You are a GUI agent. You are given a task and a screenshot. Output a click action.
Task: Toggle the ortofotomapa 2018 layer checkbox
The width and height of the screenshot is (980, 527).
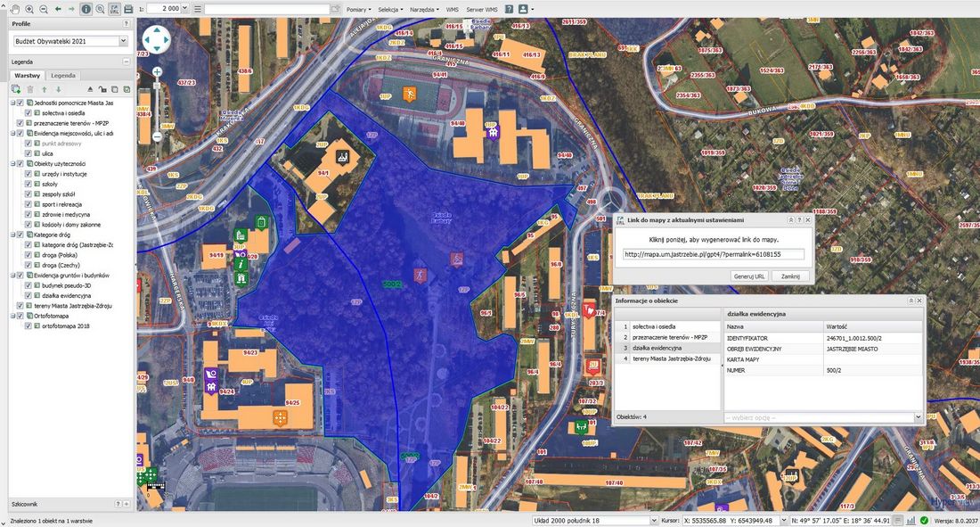[x=29, y=325]
